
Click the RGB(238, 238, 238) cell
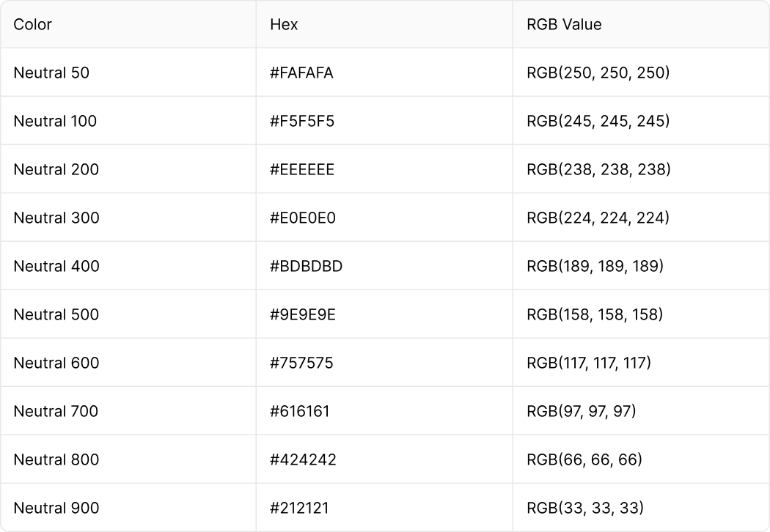tap(598, 169)
